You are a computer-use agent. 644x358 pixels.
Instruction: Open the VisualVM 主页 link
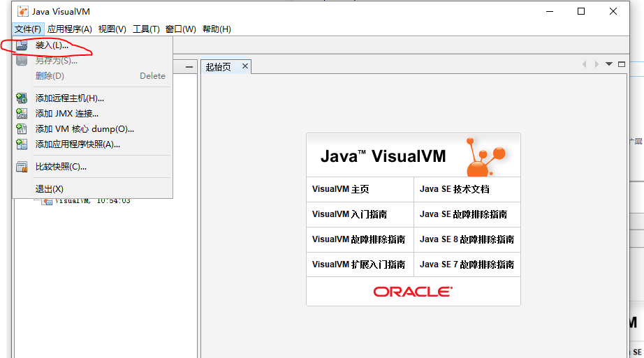click(340, 189)
